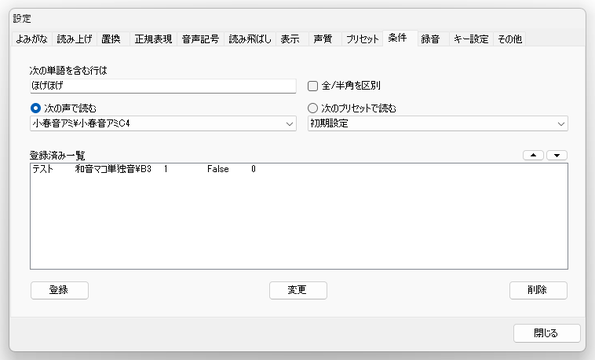Open the 小春音アミ voice dropdown

pos(163,124)
